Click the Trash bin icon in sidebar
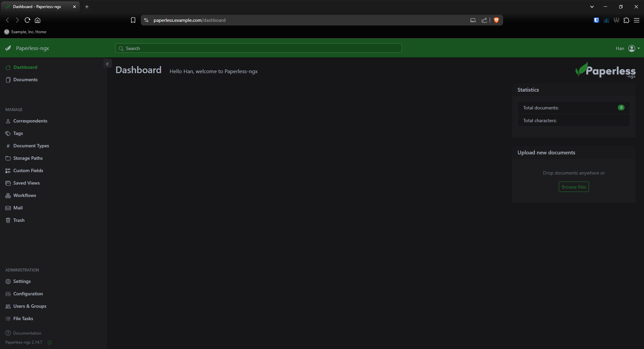The image size is (644, 349). [8, 220]
